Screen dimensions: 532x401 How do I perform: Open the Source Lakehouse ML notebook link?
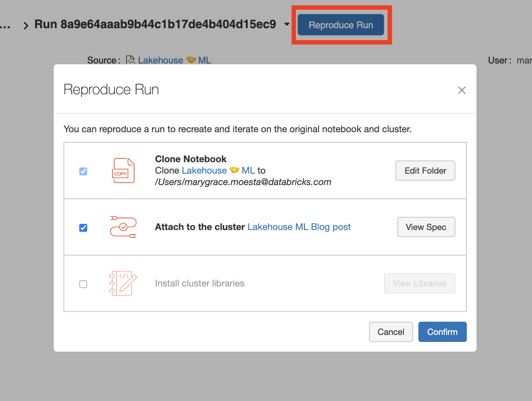(x=174, y=60)
